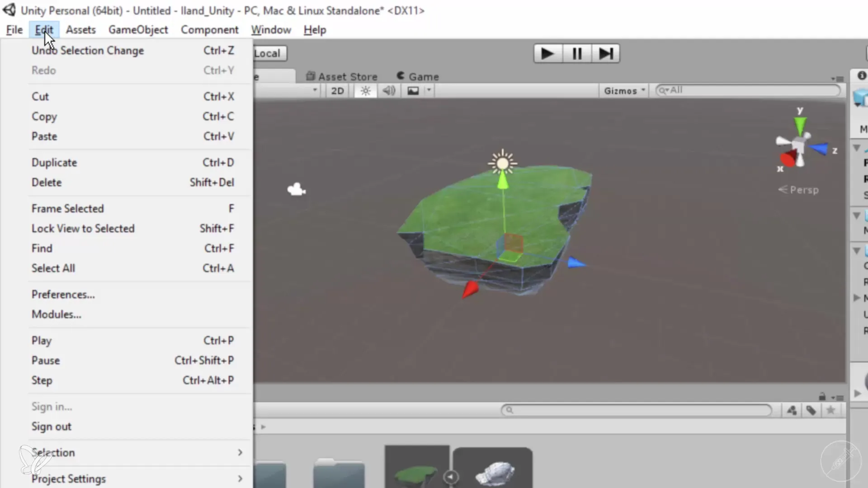The image size is (868, 488).
Task: Open the Project panel options menu
Action: 838,398
